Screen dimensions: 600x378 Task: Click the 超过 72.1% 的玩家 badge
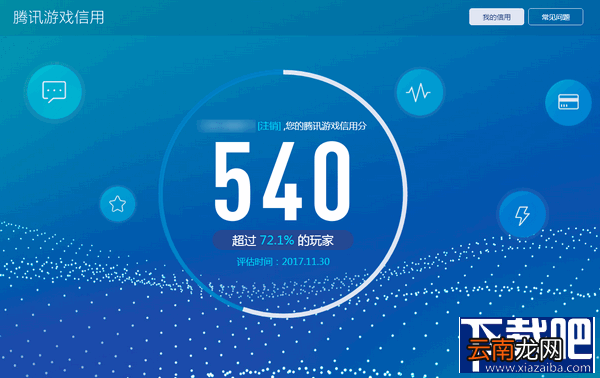coord(283,240)
